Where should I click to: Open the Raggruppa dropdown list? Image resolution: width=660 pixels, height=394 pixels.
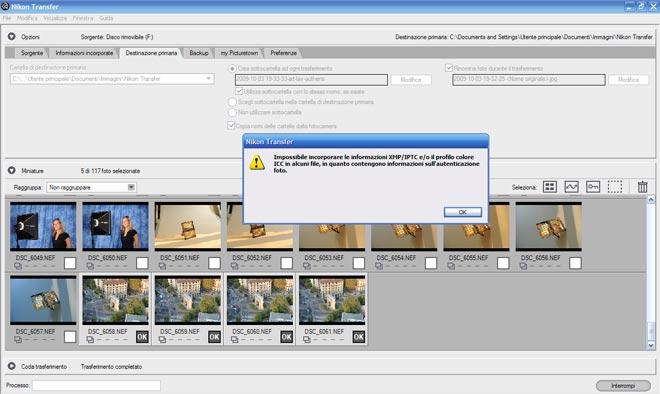point(131,187)
